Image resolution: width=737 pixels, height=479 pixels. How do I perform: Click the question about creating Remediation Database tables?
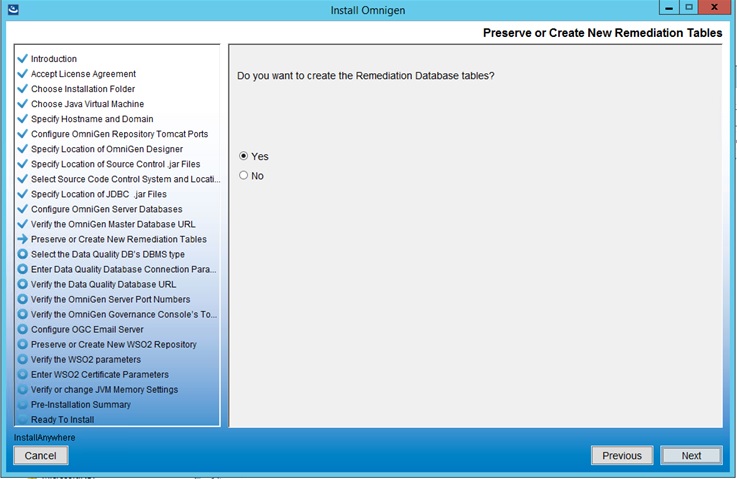(365, 76)
